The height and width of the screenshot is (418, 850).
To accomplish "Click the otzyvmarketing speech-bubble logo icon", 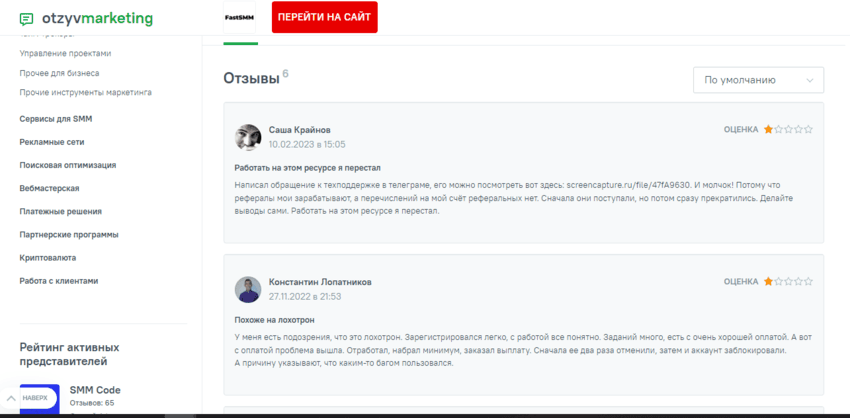I will [26, 20].
